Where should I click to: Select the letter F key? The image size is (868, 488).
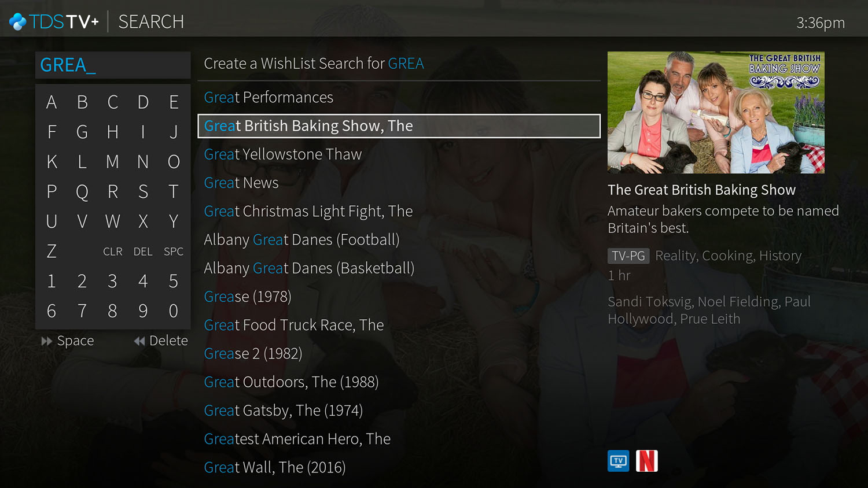pos(52,132)
